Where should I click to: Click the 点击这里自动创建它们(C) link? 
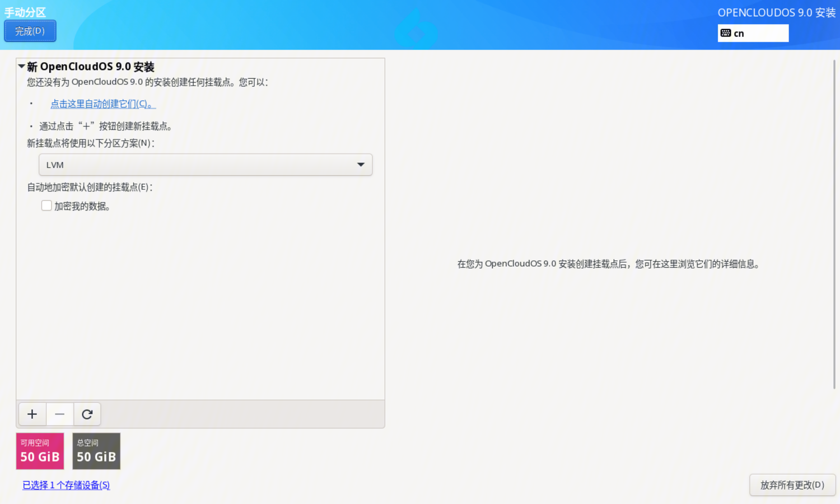click(x=103, y=104)
